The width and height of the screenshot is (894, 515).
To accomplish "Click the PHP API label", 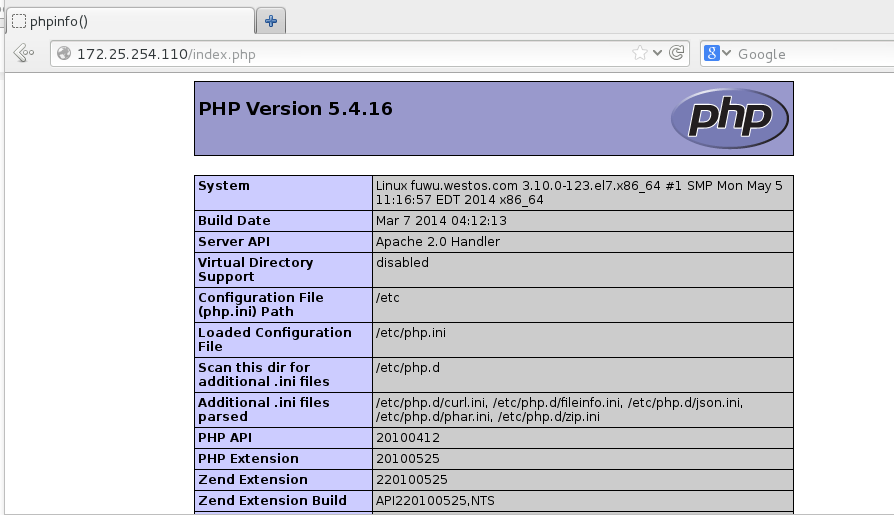I will tap(225, 438).
